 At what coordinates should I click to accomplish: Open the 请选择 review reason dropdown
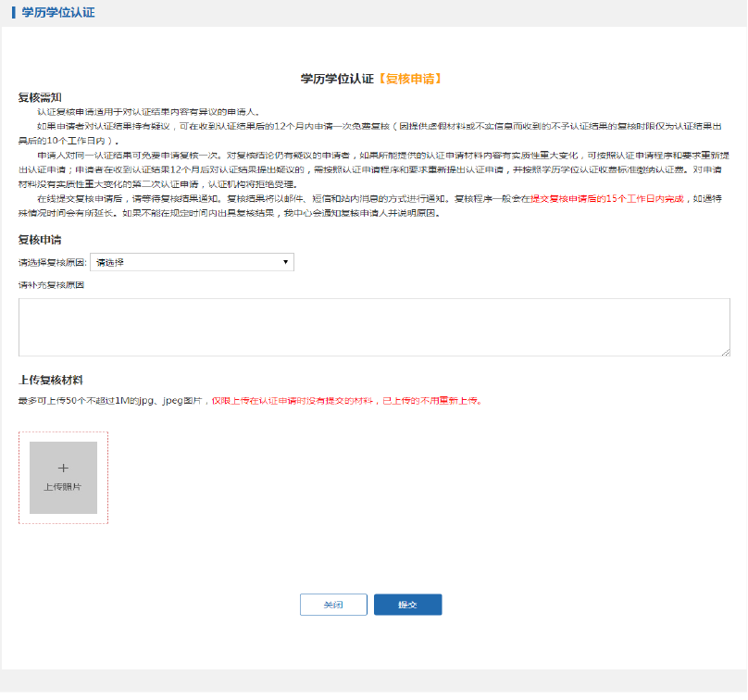point(192,262)
